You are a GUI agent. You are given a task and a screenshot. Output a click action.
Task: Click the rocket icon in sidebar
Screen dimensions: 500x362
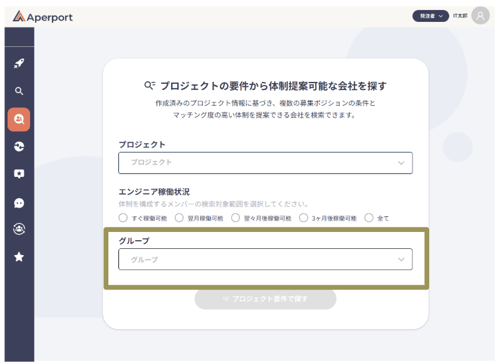[19, 63]
